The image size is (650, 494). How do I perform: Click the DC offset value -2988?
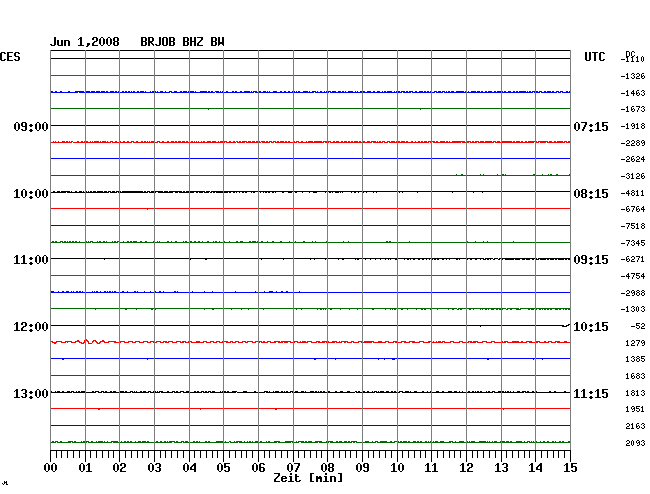pos(633,293)
